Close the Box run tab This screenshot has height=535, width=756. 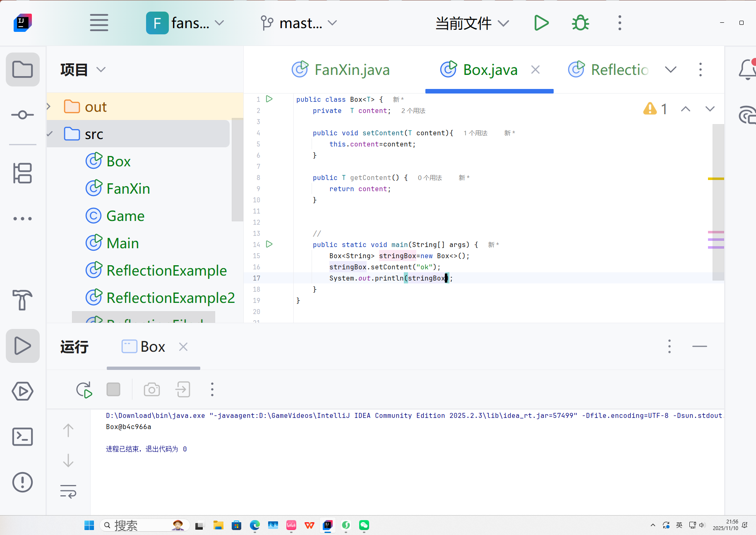tap(183, 347)
